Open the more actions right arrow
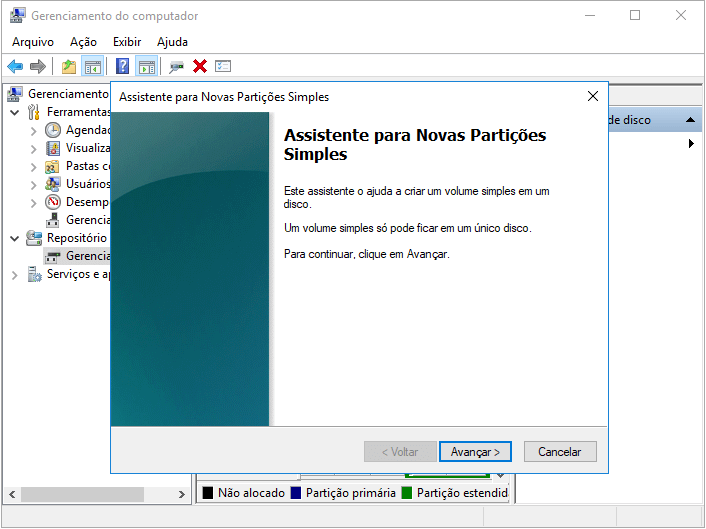 (x=691, y=144)
